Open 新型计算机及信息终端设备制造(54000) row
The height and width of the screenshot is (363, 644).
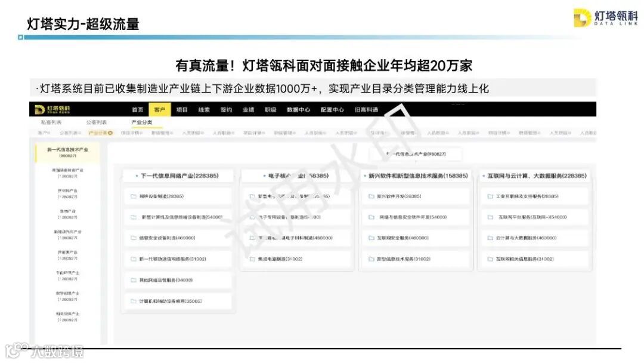(178, 217)
